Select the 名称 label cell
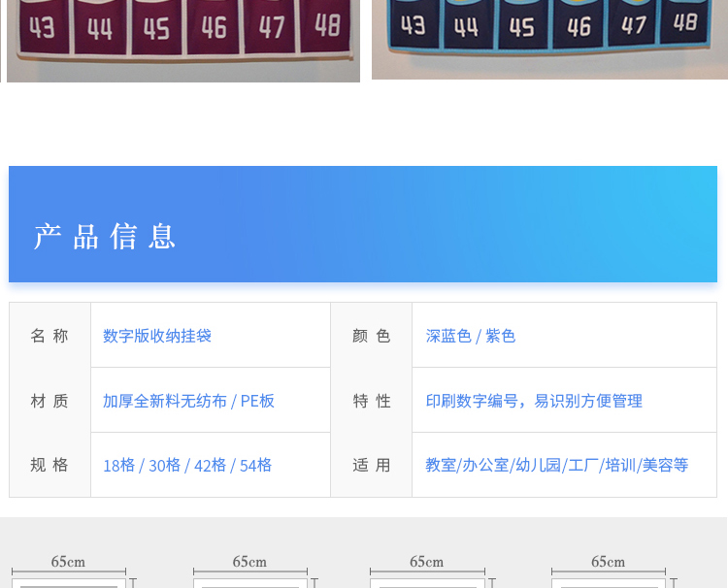The image size is (728, 588). pyautogui.click(x=50, y=336)
